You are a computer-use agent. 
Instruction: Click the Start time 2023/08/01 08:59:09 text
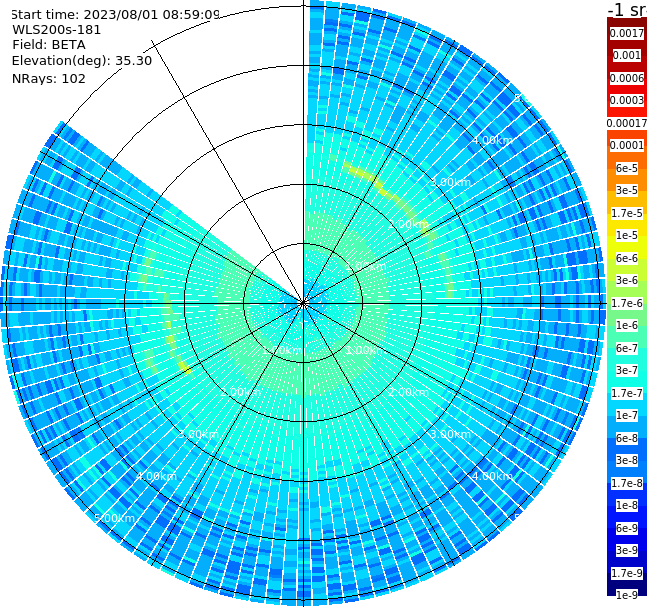click(115, 15)
